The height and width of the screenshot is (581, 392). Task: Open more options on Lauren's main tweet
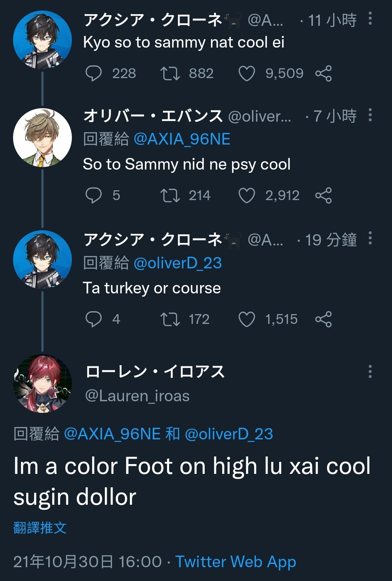(x=370, y=371)
